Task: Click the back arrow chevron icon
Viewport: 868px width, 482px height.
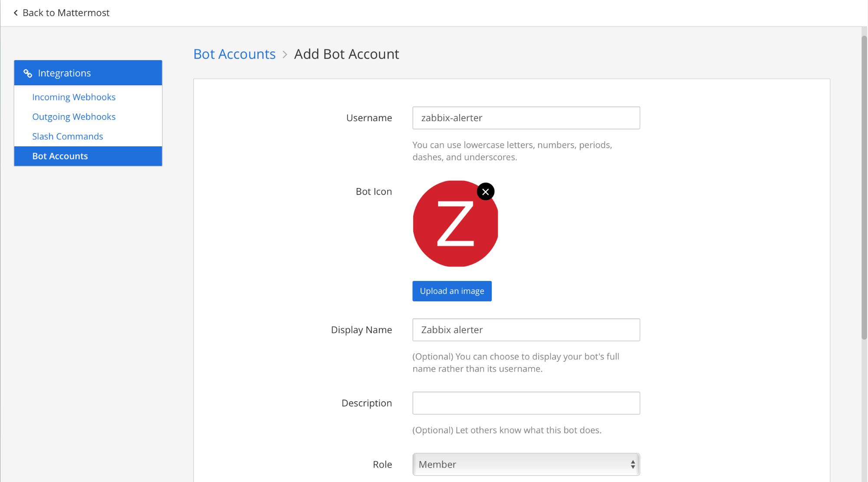Action: 16,13
